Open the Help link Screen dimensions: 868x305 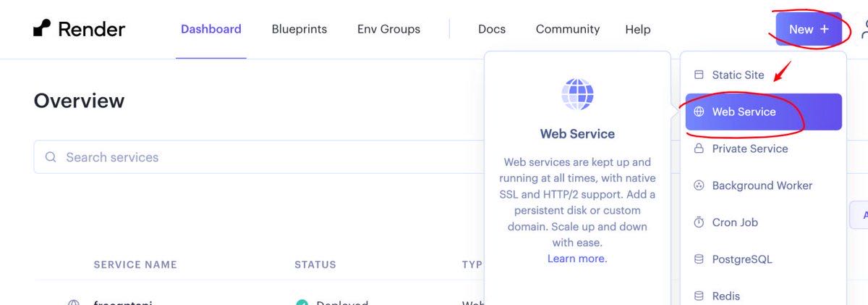point(637,29)
